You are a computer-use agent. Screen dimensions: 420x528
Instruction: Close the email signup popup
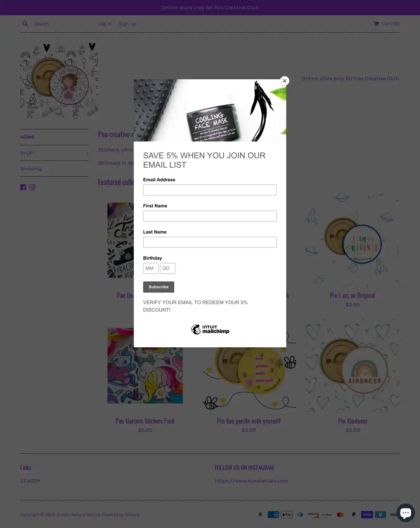(284, 81)
